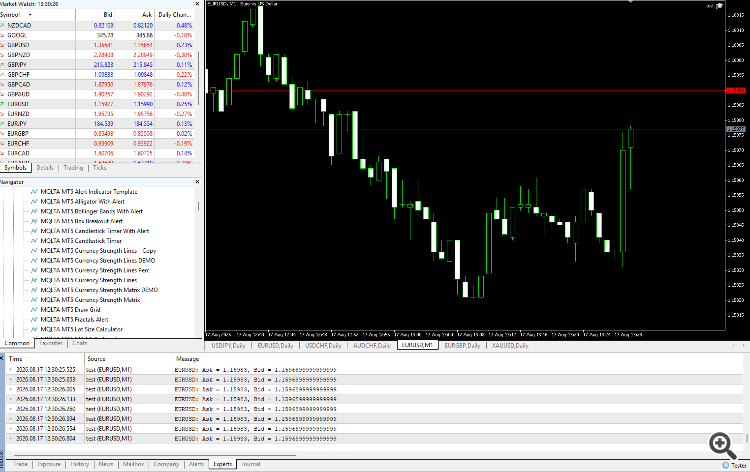
Task: Select MQLTA MT5 Currency Strength Matrix DEMO
Action: click(99, 290)
